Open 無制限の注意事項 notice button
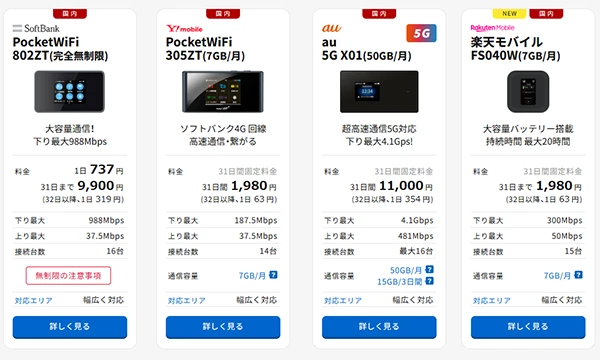This screenshot has width=600, height=360. 68,275
